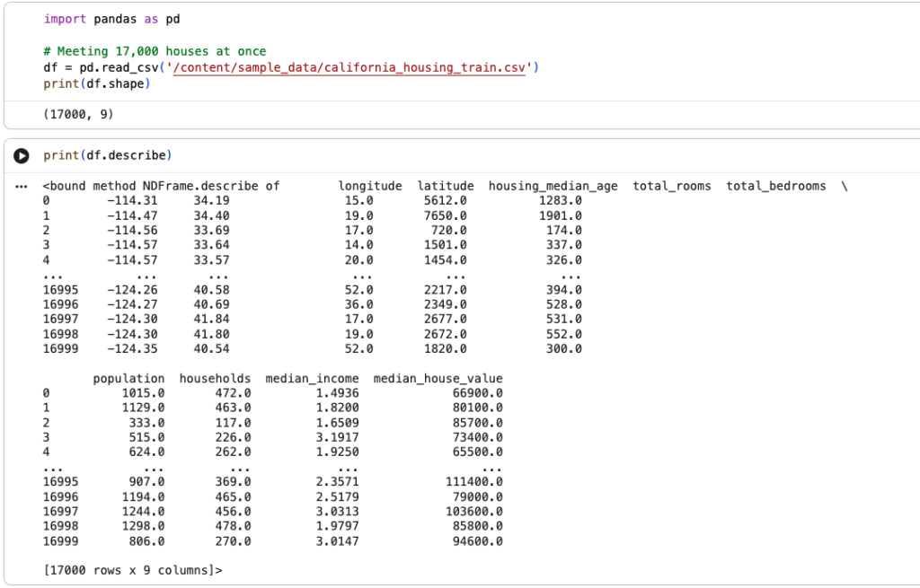
Task: Select the median house value 65500.0
Action: click(x=478, y=452)
